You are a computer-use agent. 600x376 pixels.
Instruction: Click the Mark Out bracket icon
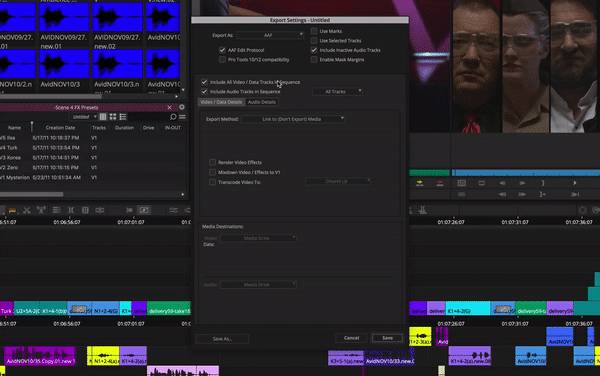(x=542, y=183)
